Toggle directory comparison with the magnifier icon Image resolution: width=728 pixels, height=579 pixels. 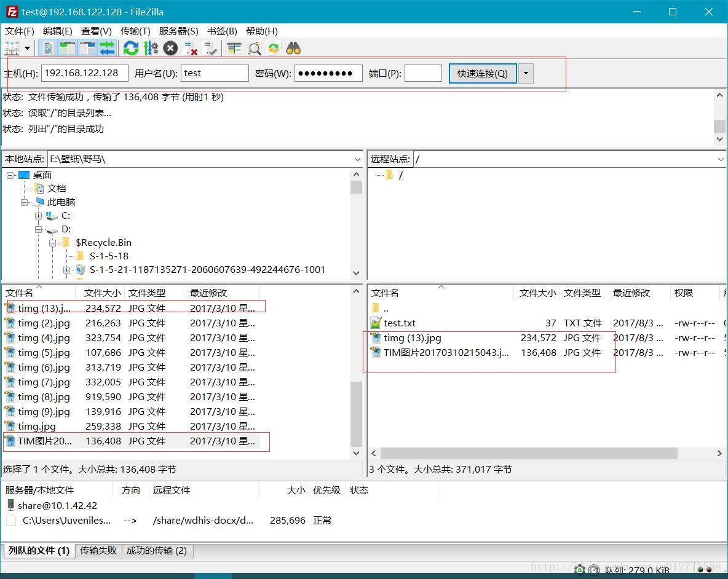click(x=255, y=48)
